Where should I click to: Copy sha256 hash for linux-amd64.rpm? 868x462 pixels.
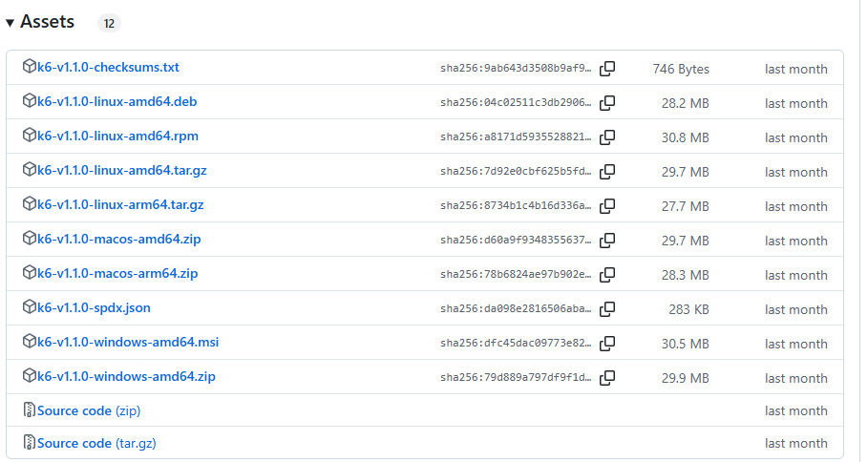[x=607, y=137]
